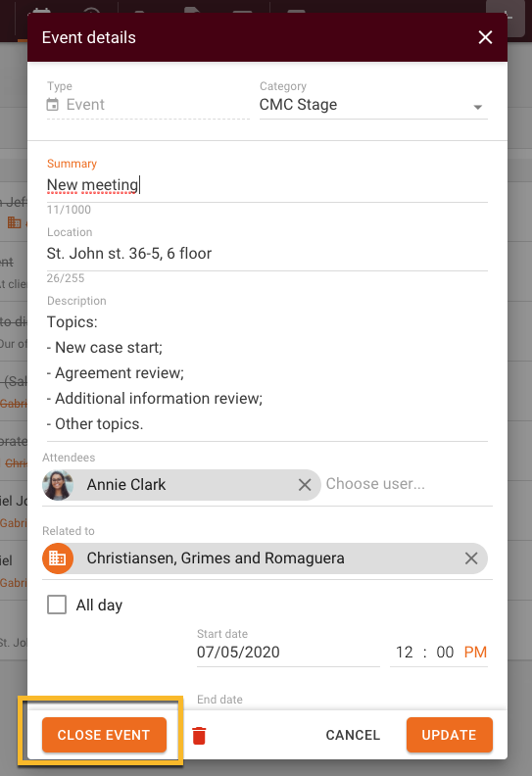Click the red trash delete icon
Image resolution: width=532 pixels, height=776 pixels.
pos(199,736)
